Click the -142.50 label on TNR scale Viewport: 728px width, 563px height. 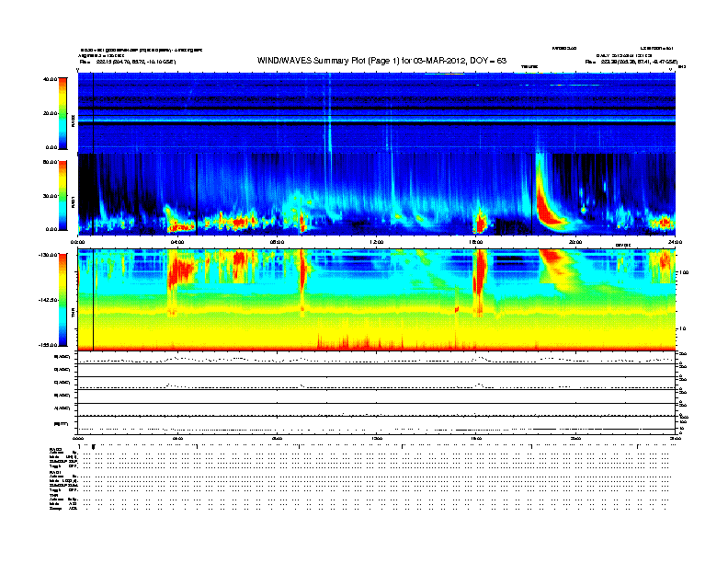pos(48,300)
